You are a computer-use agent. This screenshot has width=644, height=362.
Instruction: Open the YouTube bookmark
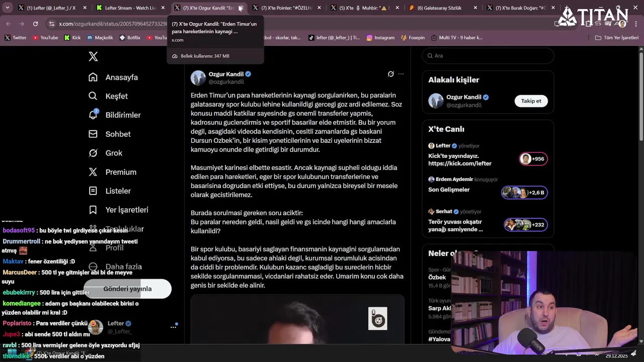[x=45, y=38]
